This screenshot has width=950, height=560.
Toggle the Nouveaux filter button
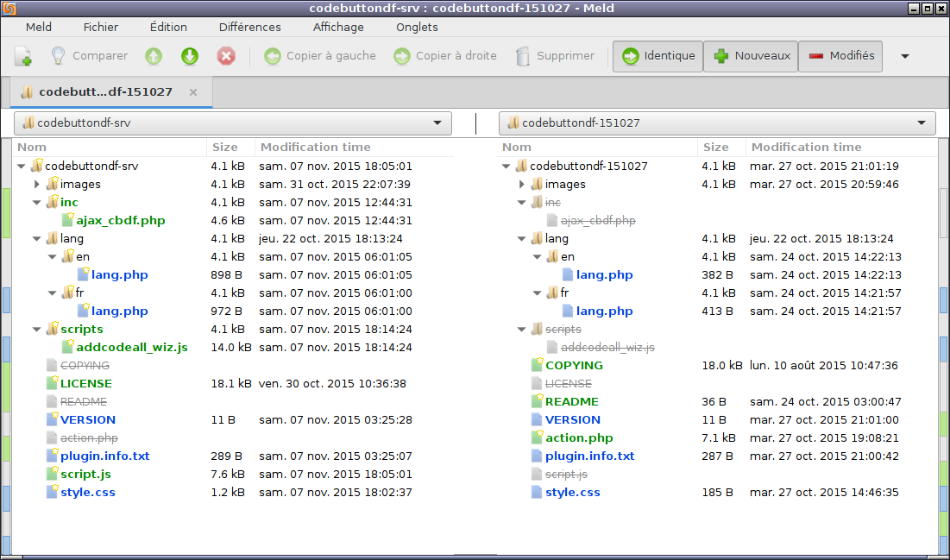pyautogui.click(x=751, y=56)
